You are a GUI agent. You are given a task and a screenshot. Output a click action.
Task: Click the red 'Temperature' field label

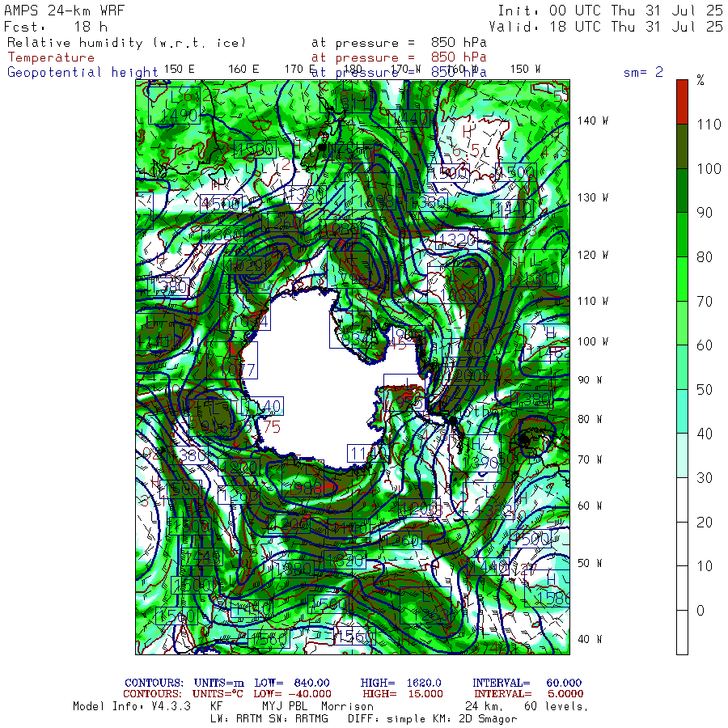(x=51, y=57)
